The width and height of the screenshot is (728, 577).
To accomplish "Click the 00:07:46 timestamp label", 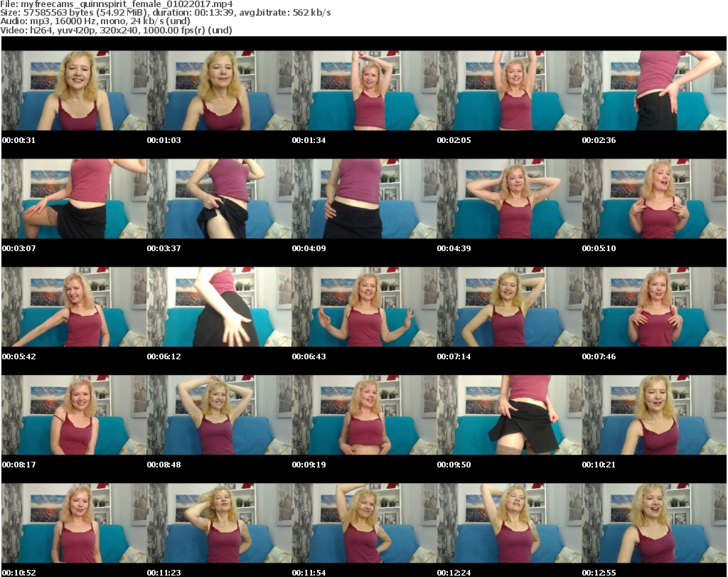I will coord(599,356).
